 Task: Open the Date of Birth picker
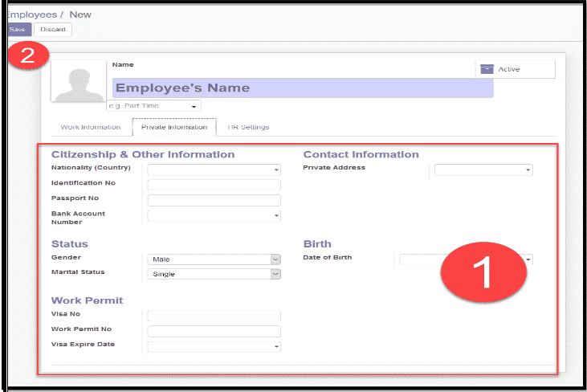[x=466, y=259]
